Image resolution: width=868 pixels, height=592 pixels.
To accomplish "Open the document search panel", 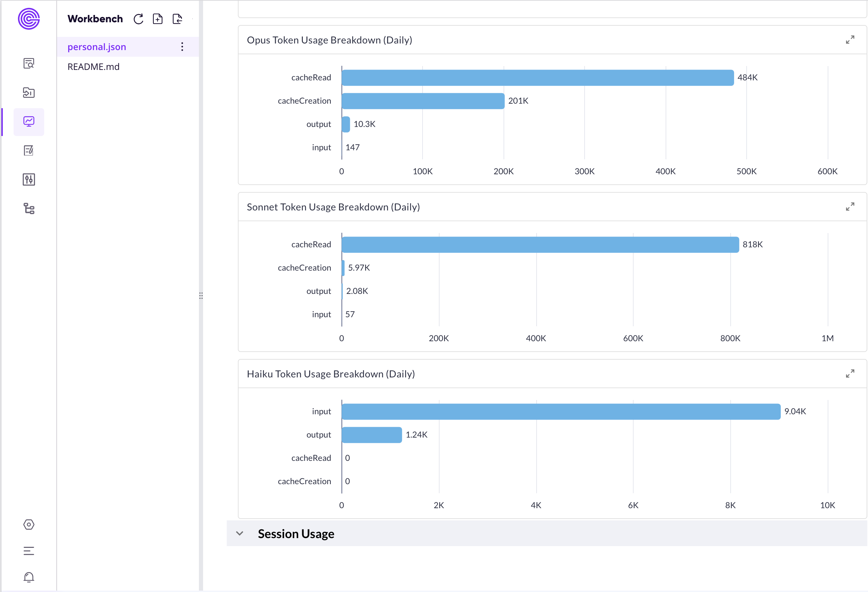I will [29, 63].
